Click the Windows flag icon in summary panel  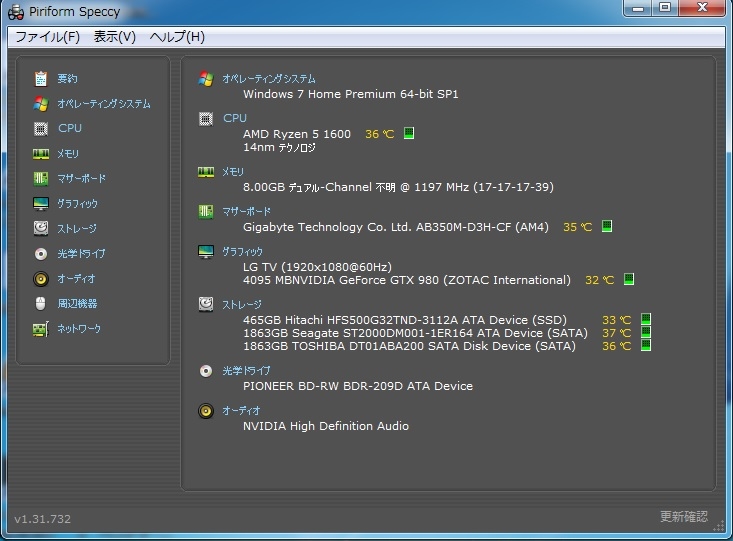pyautogui.click(x=206, y=79)
